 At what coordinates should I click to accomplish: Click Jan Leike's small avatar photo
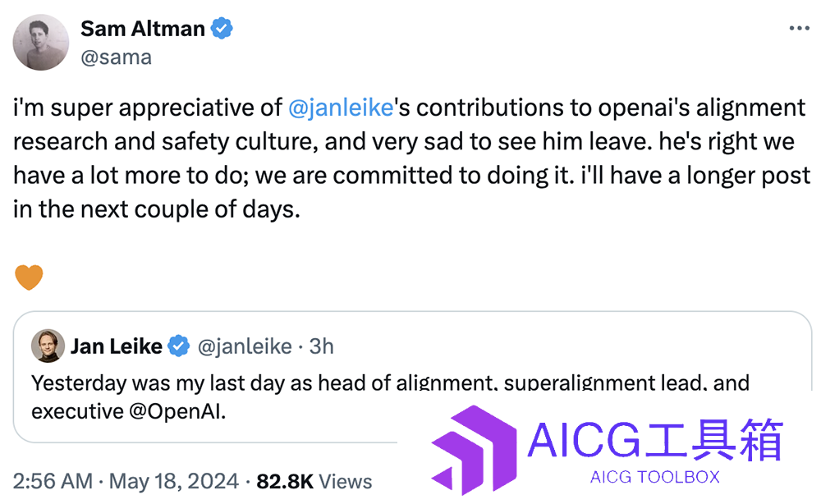[x=48, y=346]
